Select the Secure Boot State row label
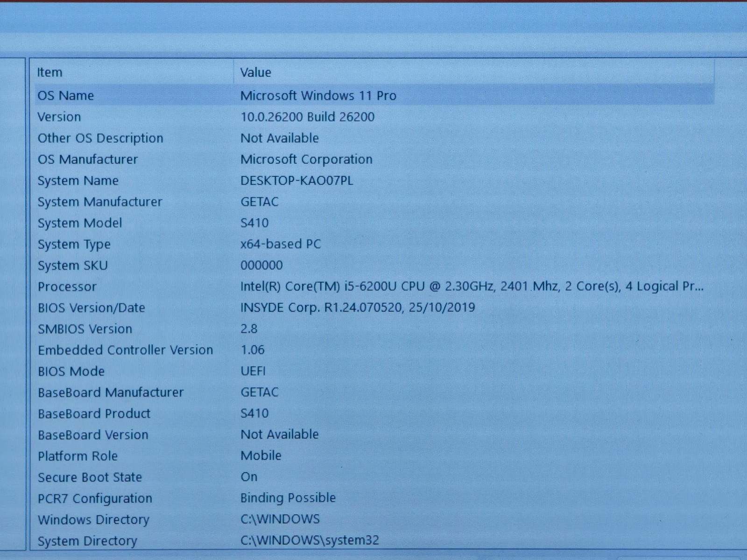This screenshot has width=747, height=560. (90, 477)
